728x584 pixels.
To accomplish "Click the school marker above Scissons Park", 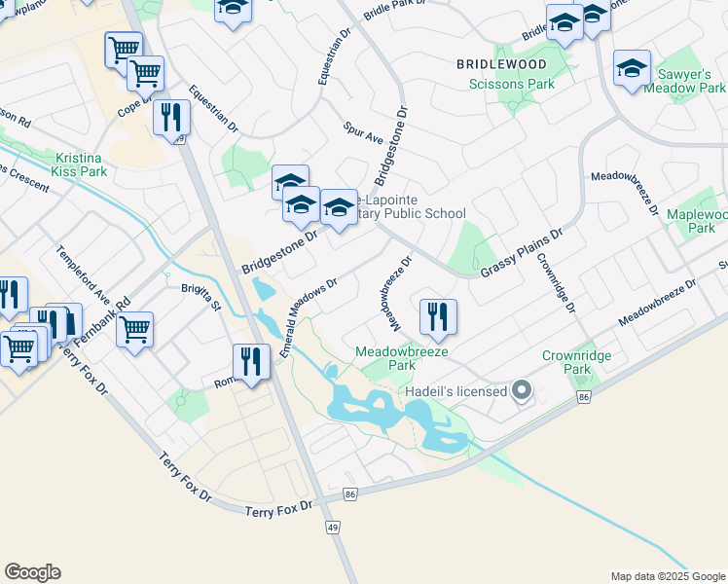I will click(564, 23).
